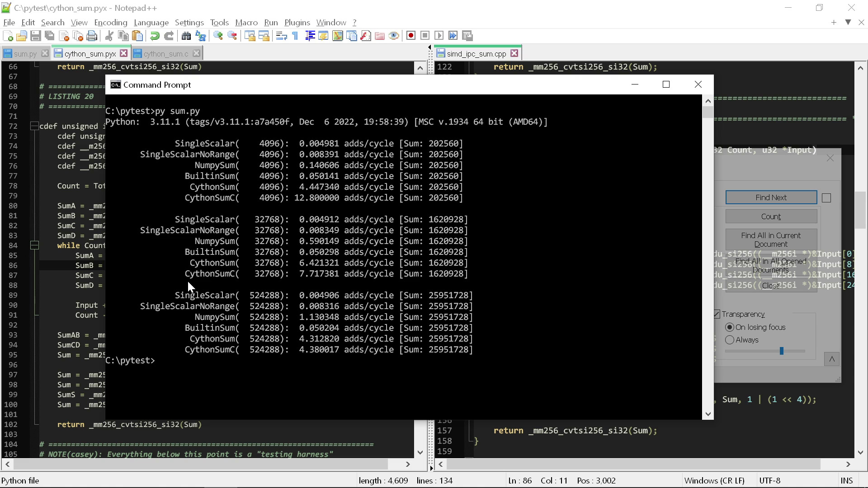The width and height of the screenshot is (868, 488).
Task: Open the Encoding menu
Action: (x=110, y=23)
